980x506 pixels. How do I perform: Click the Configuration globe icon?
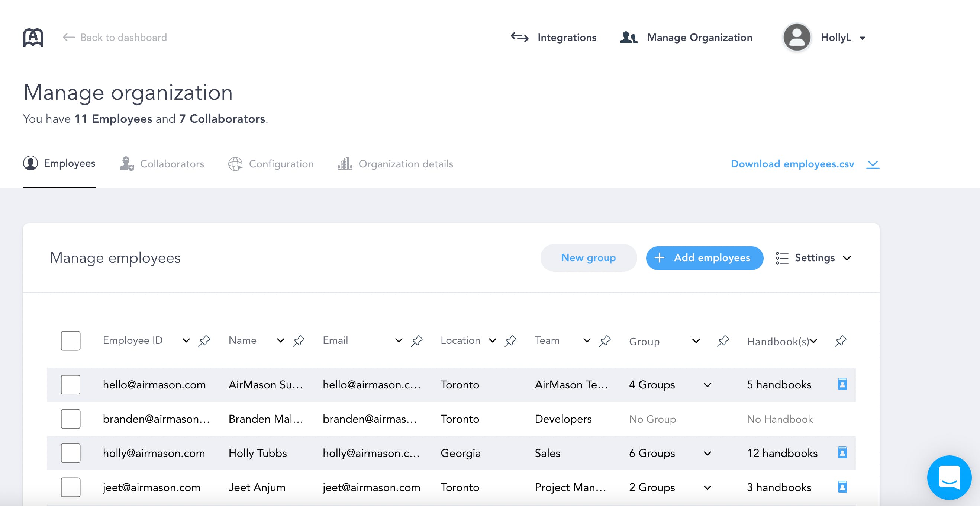pyautogui.click(x=235, y=164)
